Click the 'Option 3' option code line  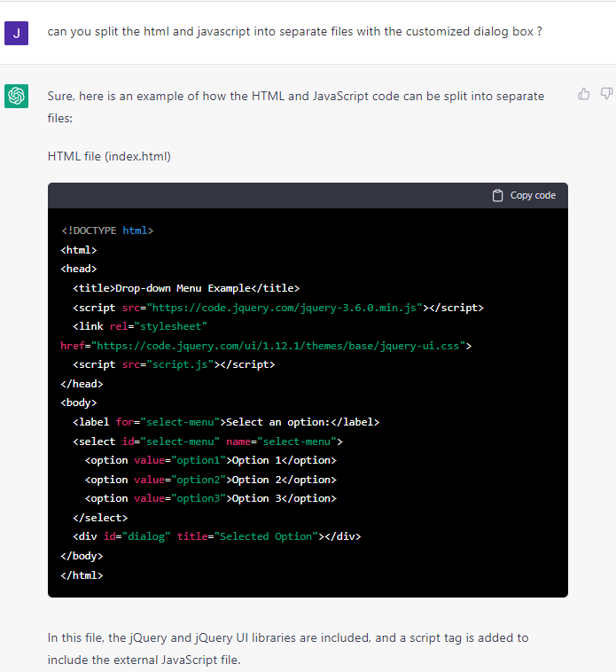pyautogui.click(x=211, y=498)
